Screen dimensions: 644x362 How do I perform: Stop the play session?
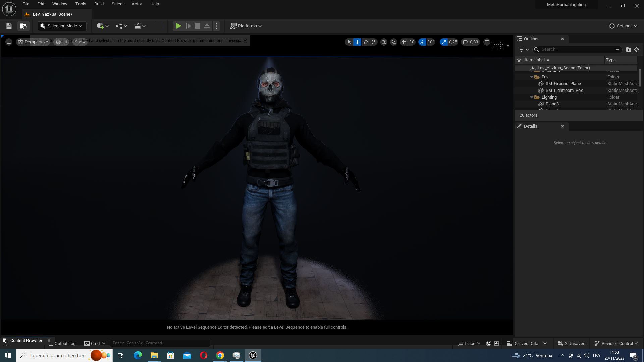[x=198, y=26]
